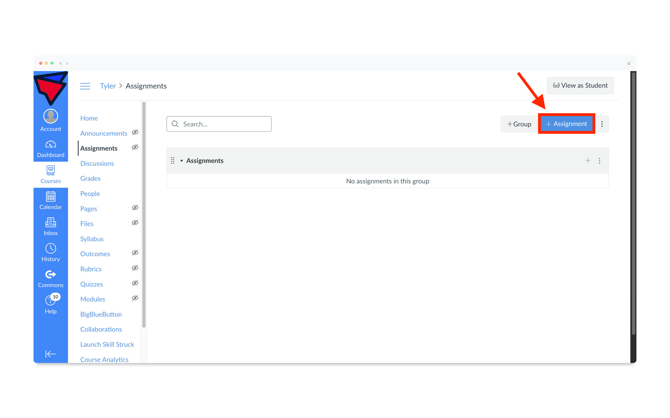Screen dimensions: 670x418
Task: Select Assignments in course menu
Action: [x=99, y=148]
